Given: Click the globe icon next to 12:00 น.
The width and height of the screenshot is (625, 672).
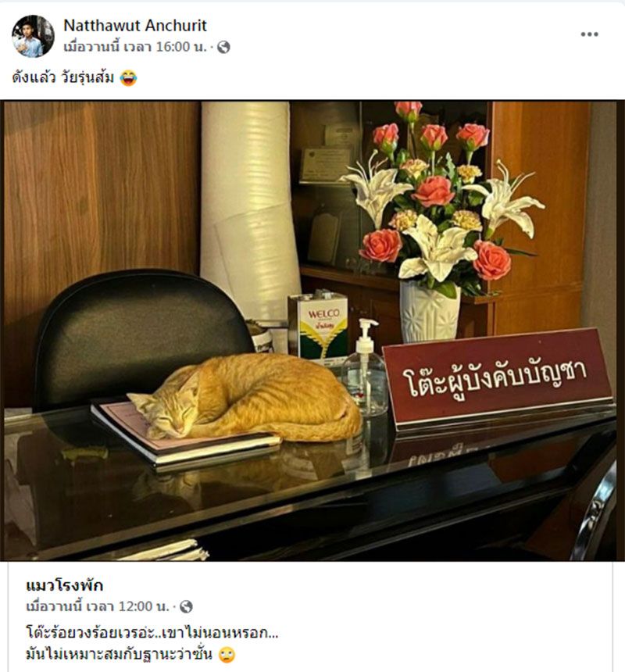Looking at the screenshot, I should coord(186,606).
